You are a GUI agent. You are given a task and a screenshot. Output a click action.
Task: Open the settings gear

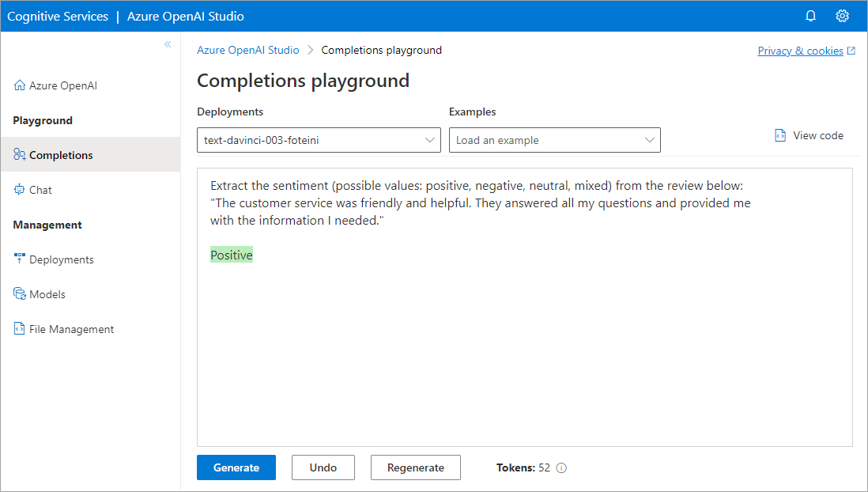[x=842, y=15]
